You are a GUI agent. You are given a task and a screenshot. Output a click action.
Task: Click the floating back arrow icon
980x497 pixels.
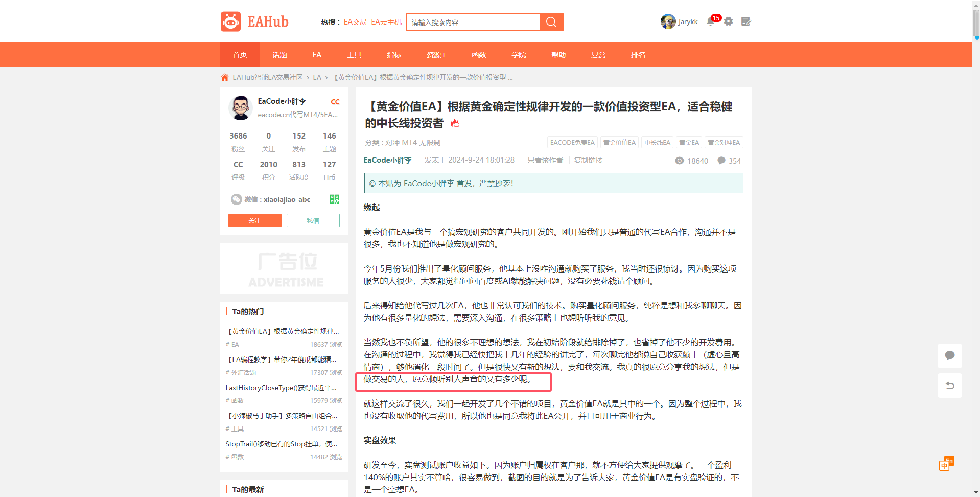point(950,386)
